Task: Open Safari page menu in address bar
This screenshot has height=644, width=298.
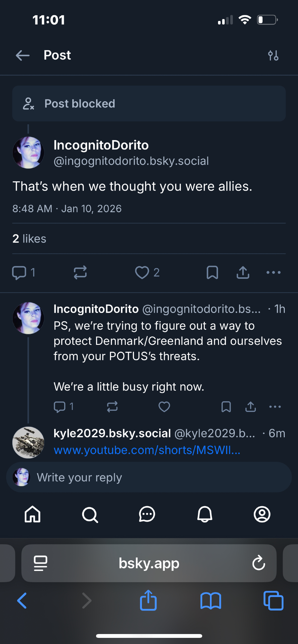Action: click(41, 563)
